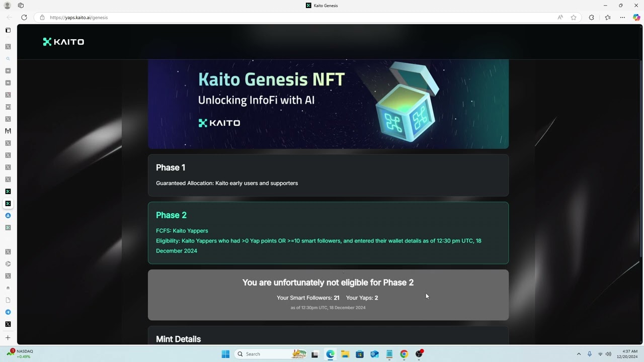Open Google Chrome from the taskbar
Screen dimensions: 644x362
(404, 354)
